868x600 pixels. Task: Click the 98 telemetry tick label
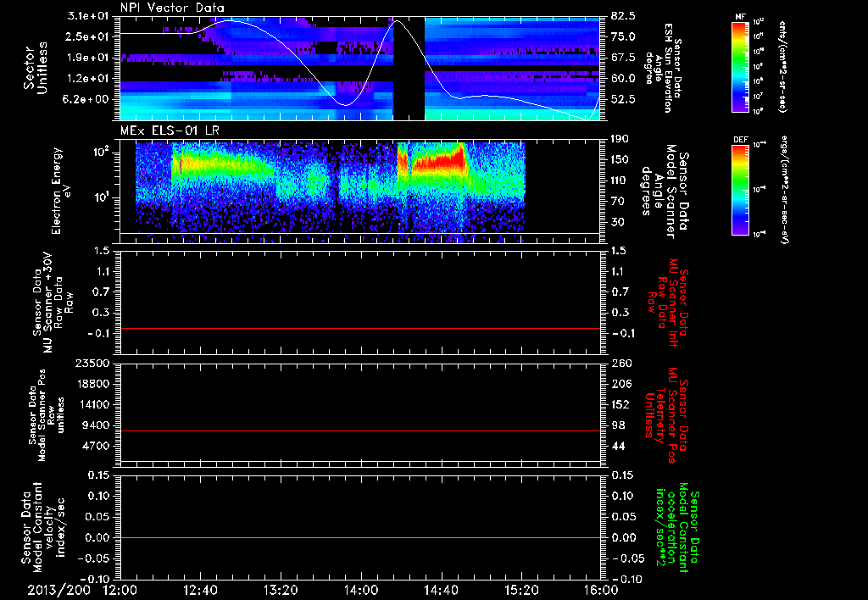[x=618, y=425]
